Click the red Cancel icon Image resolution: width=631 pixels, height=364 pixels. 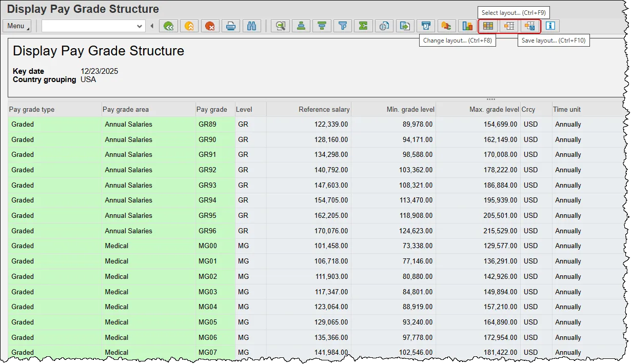pos(210,26)
